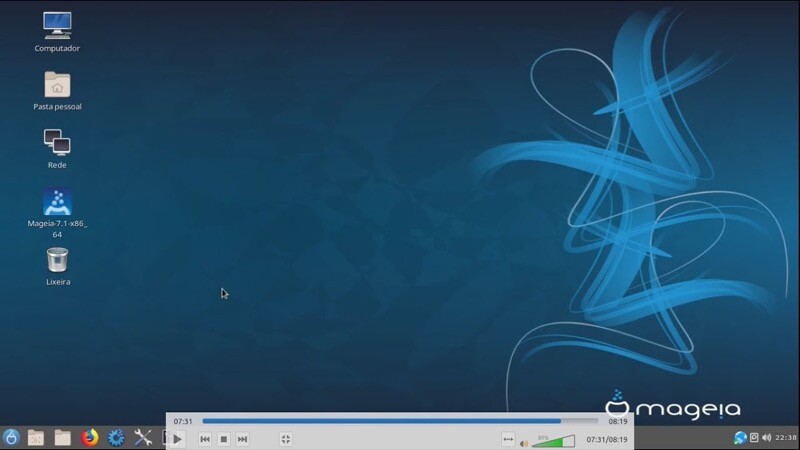This screenshot has width=800, height=450.
Task: Skip to previous track in player
Action: 205,439
